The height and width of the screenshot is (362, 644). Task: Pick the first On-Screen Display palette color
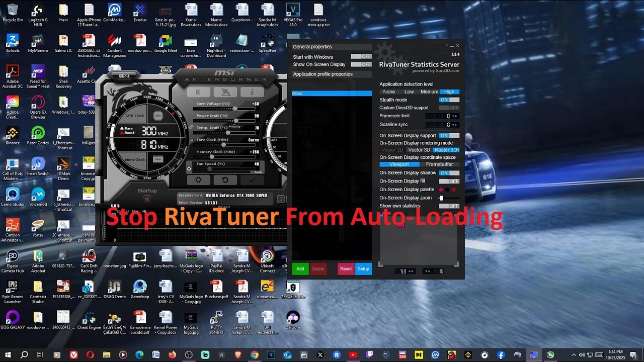coord(441,190)
